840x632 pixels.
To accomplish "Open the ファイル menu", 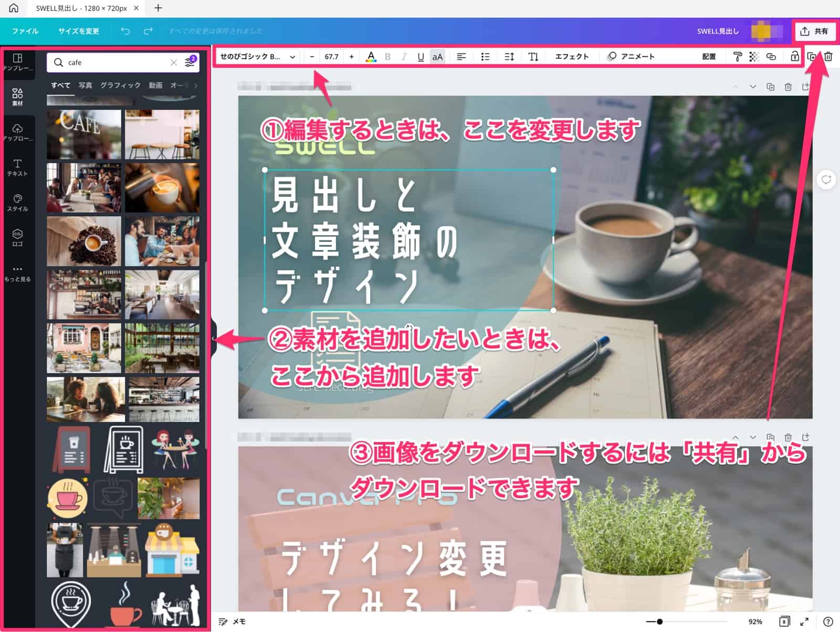I will [x=25, y=31].
